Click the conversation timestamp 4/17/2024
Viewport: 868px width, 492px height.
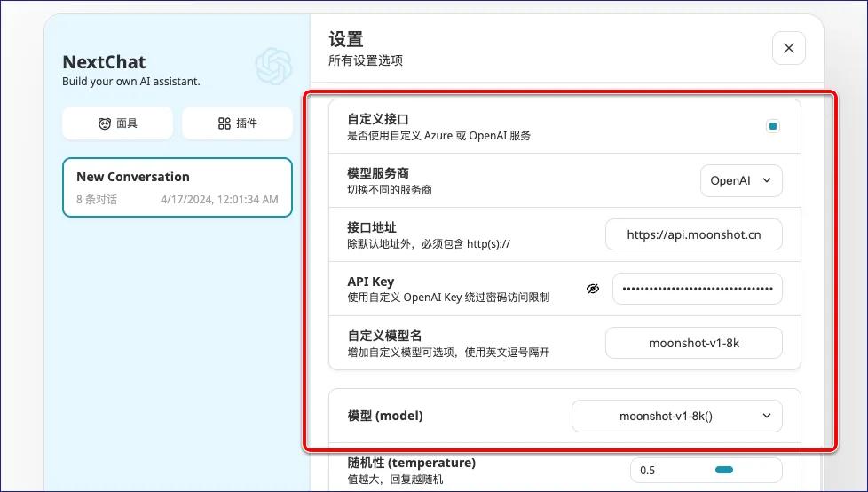coord(219,200)
